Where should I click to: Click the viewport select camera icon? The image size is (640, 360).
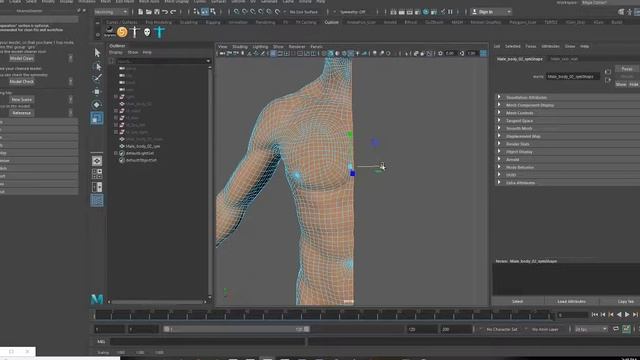222,53
